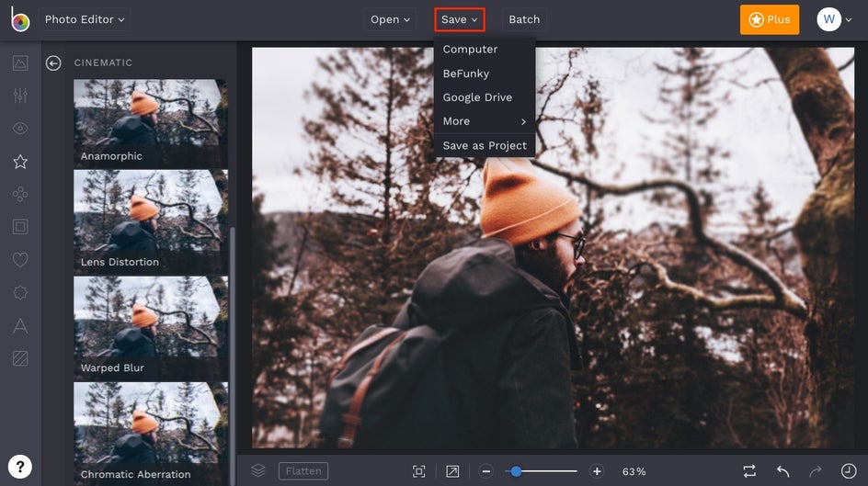Image resolution: width=868 pixels, height=486 pixels.
Task: Open the Open dropdown menu
Action: coord(390,19)
